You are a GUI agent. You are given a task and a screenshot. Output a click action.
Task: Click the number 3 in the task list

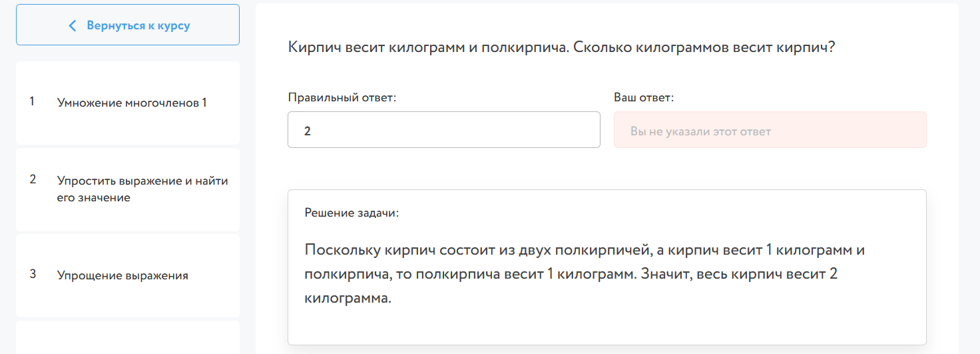(x=33, y=274)
